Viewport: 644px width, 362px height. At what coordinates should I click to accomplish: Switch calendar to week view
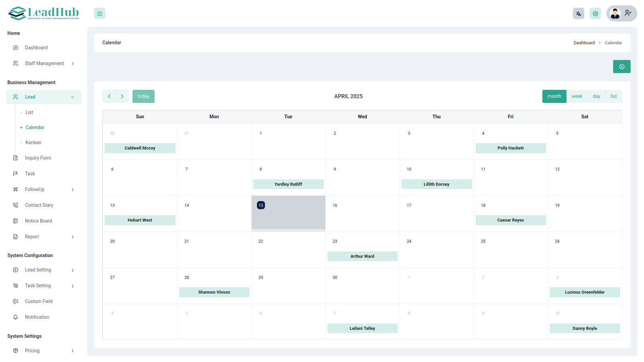click(x=577, y=97)
